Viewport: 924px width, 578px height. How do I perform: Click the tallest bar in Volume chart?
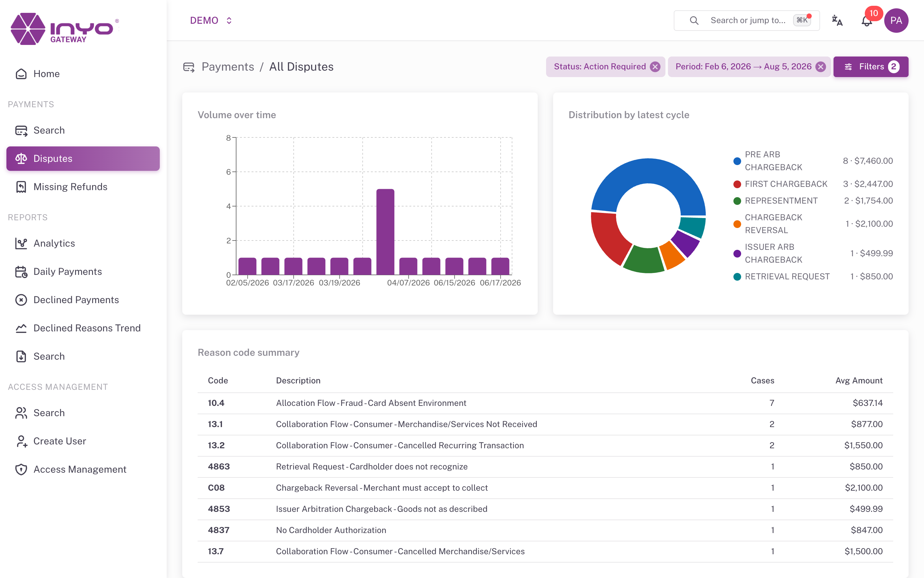click(x=385, y=232)
